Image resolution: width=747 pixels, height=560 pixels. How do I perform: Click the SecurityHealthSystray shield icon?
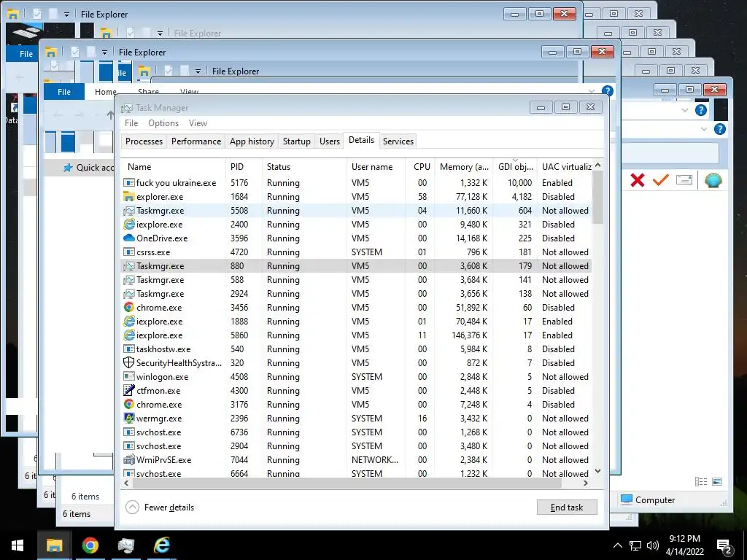click(128, 362)
